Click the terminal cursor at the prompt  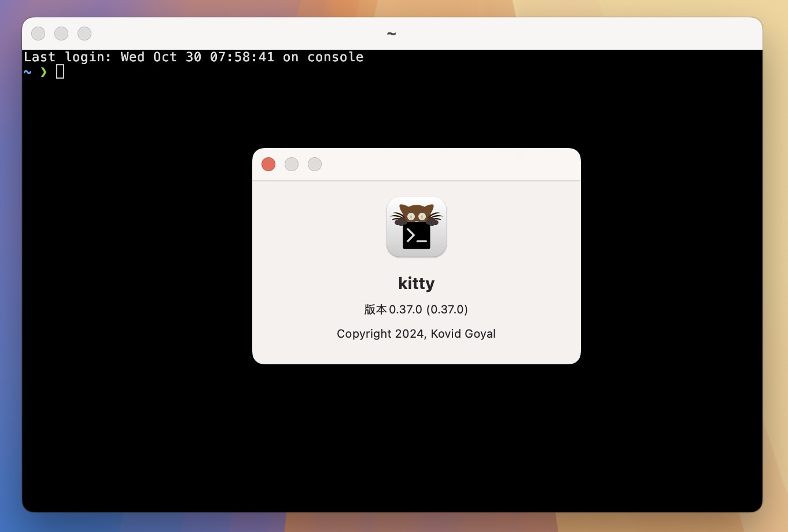(x=60, y=72)
